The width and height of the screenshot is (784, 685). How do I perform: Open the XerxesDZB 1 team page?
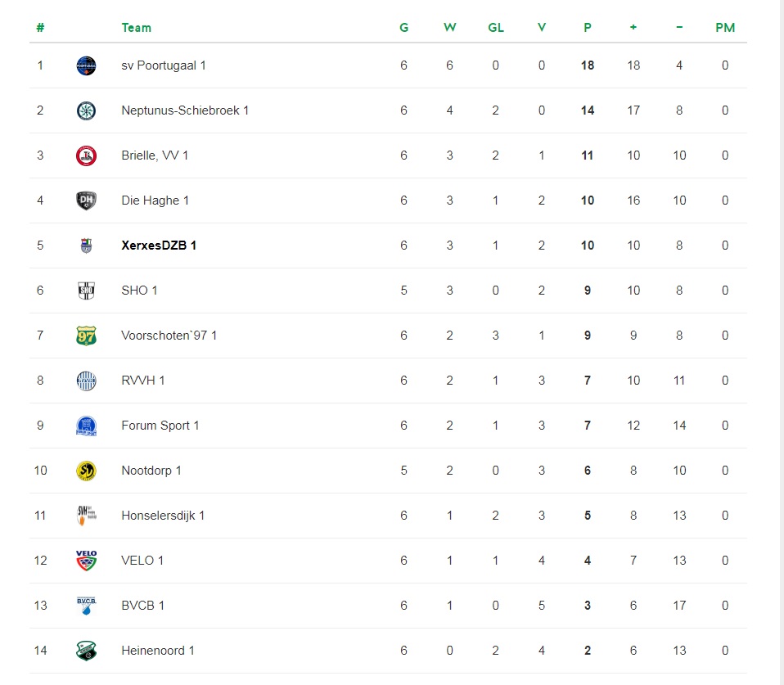(x=159, y=246)
